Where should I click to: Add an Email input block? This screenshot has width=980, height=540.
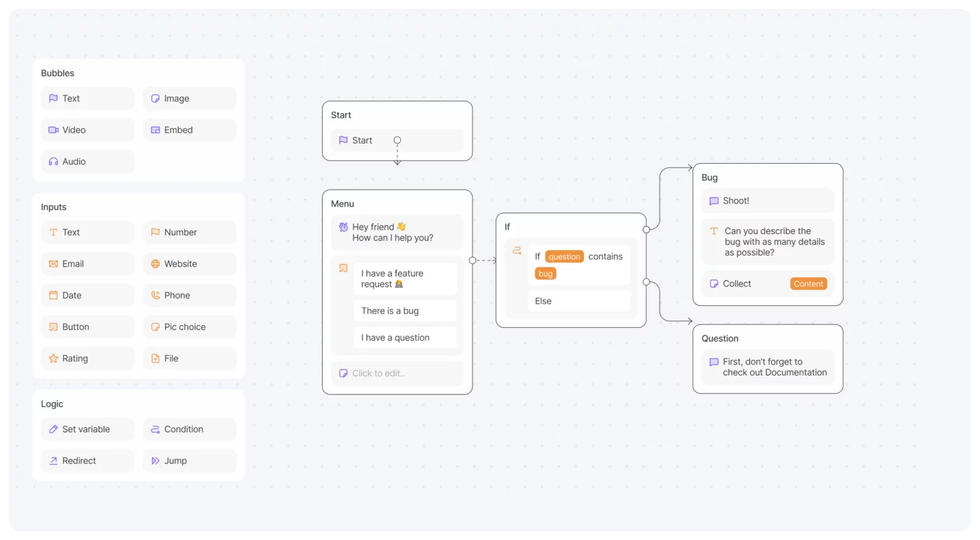[87, 264]
